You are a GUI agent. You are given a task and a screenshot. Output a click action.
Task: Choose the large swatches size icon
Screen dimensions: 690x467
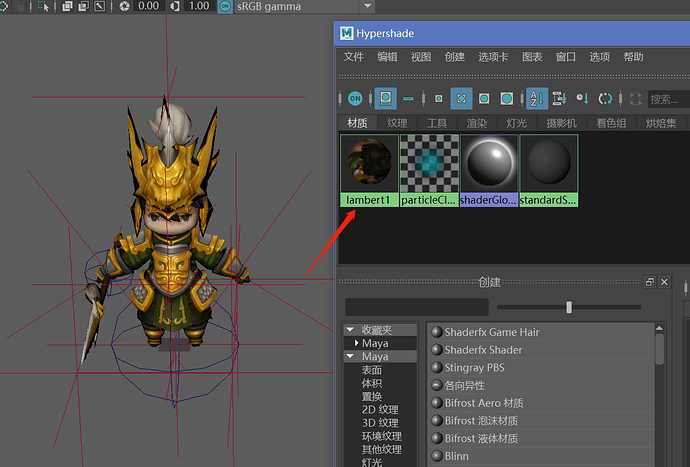(484, 99)
